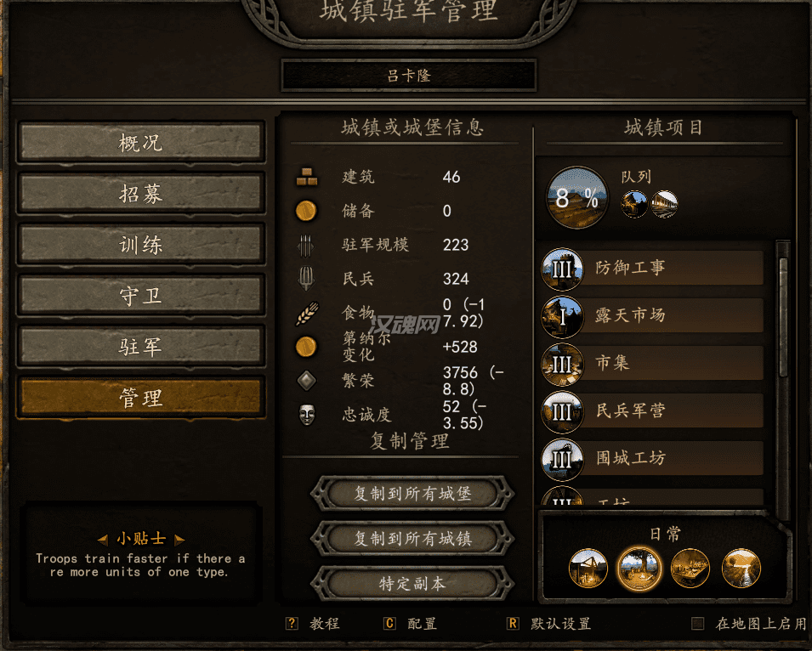Select the fourth daily project icon under 日常
Viewport: 812px width, 651px height.
pyautogui.click(x=741, y=569)
